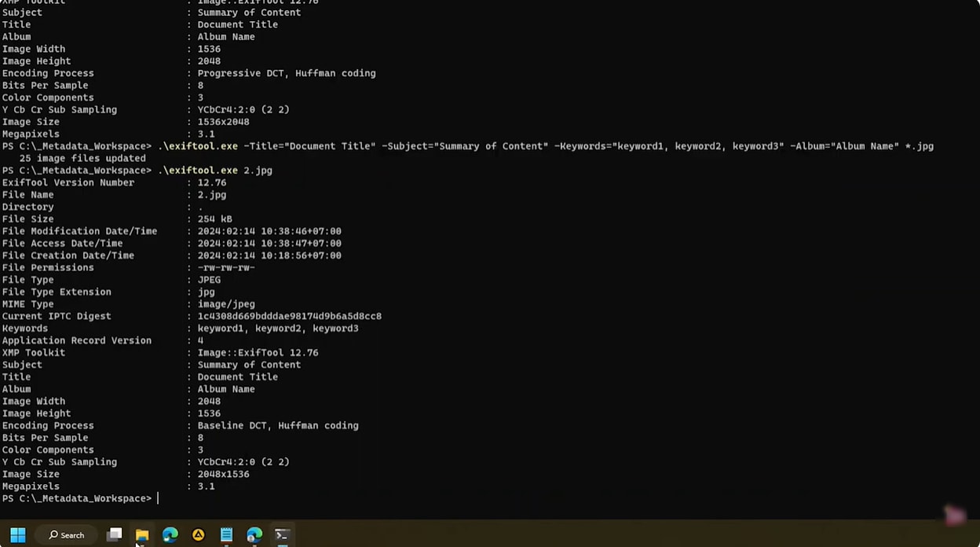Open the Edge icon with profile badge

(254, 535)
